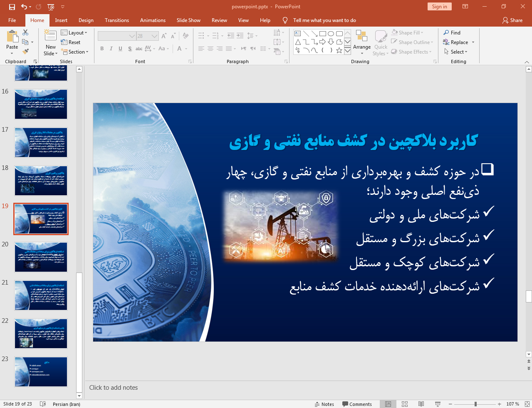
Task: Expand the Layout dropdown
Action: (74, 32)
